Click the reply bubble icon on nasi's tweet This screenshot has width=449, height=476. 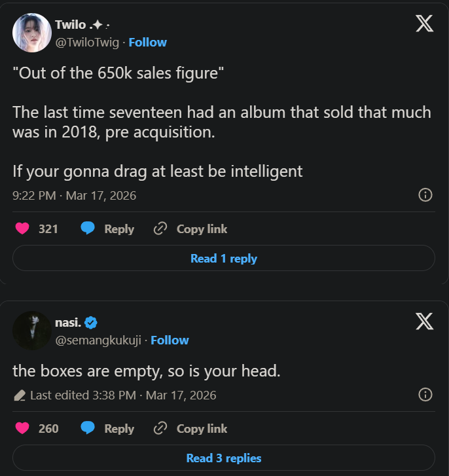pos(88,428)
